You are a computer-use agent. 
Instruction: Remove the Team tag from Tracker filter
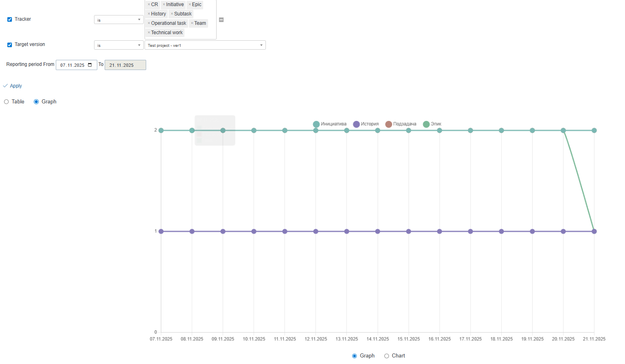point(192,23)
